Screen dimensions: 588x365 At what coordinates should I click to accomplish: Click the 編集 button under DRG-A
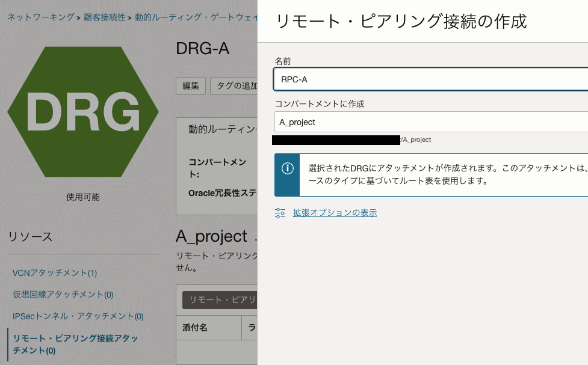coord(190,86)
